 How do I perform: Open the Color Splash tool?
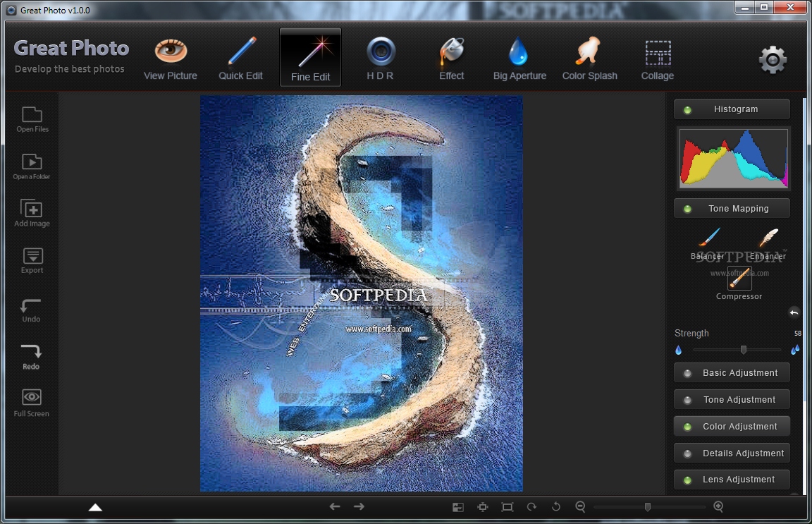pos(589,60)
